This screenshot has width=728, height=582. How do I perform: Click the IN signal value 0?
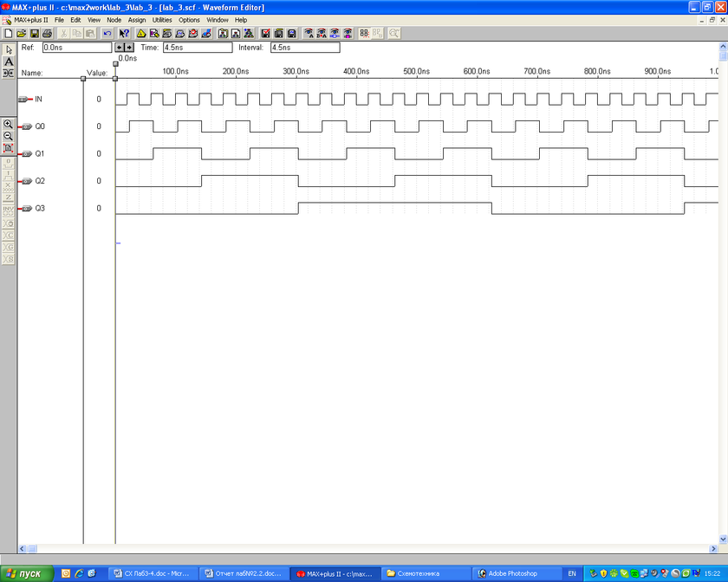99,100
